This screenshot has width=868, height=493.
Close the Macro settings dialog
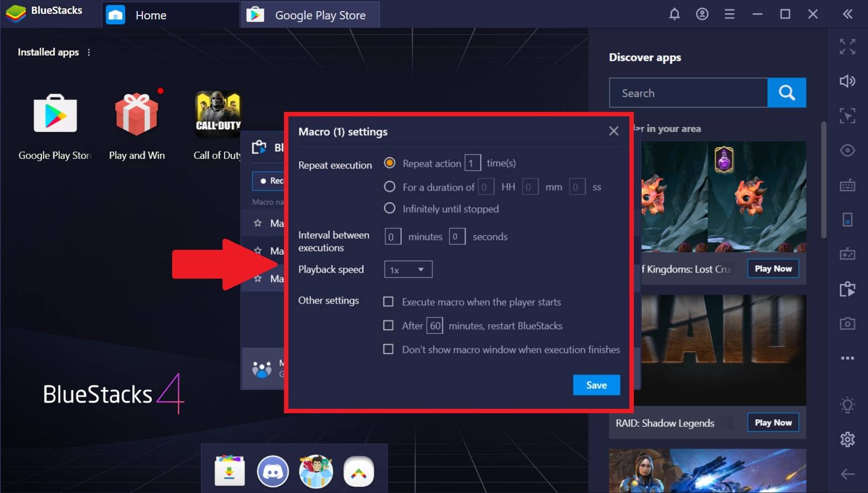(613, 131)
